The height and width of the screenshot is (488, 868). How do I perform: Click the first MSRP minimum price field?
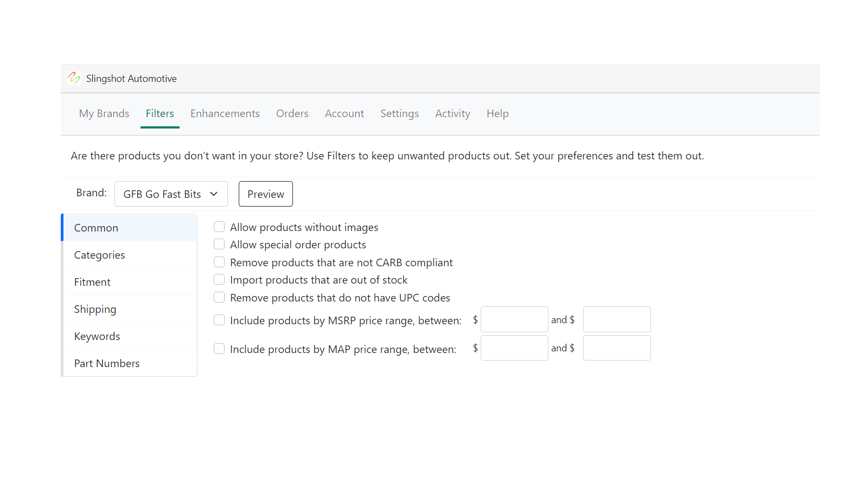point(514,319)
